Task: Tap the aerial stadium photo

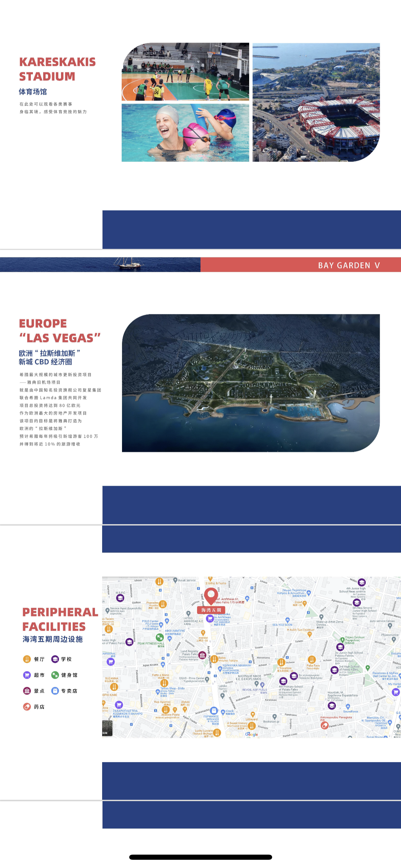Action: tap(316, 102)
